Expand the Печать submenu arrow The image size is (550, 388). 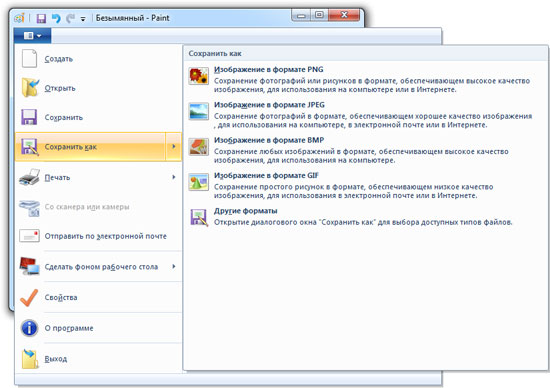click(x=174, y=177)
